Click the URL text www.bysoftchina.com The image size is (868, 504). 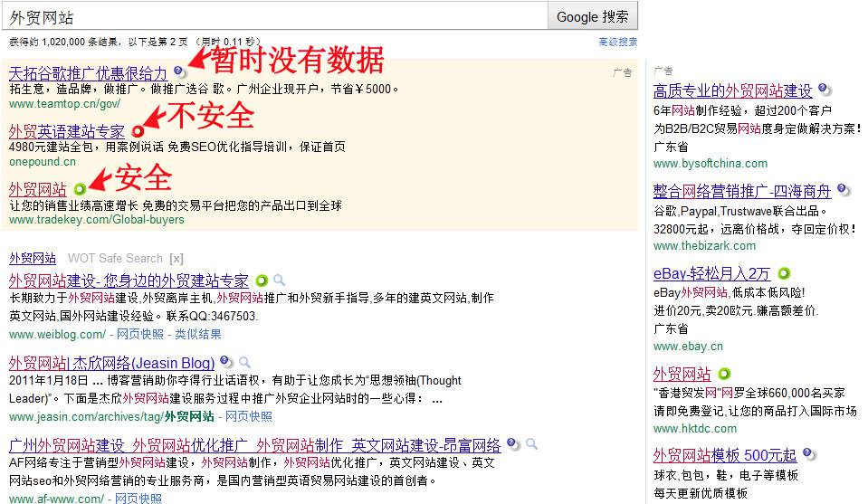pyautogui.click(x=711, y=164)
